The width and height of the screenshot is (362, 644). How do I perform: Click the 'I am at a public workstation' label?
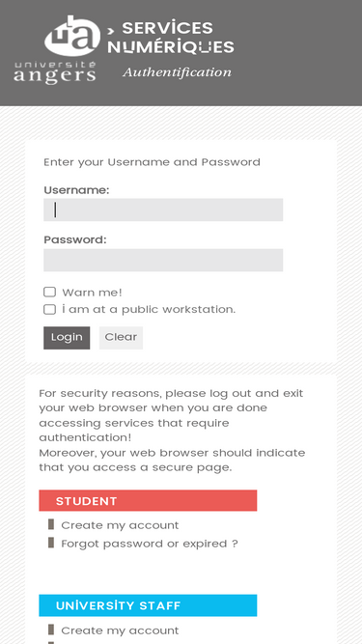tap(149, 309)
